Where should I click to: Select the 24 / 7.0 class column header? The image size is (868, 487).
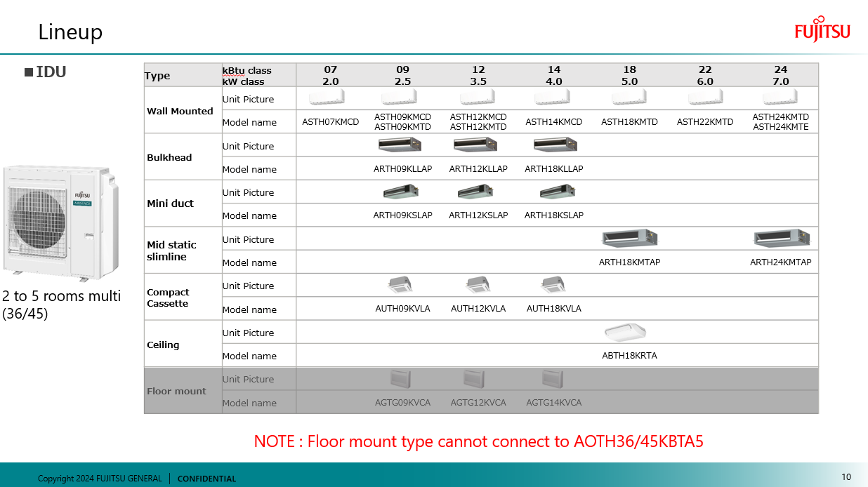pos(781,75)
